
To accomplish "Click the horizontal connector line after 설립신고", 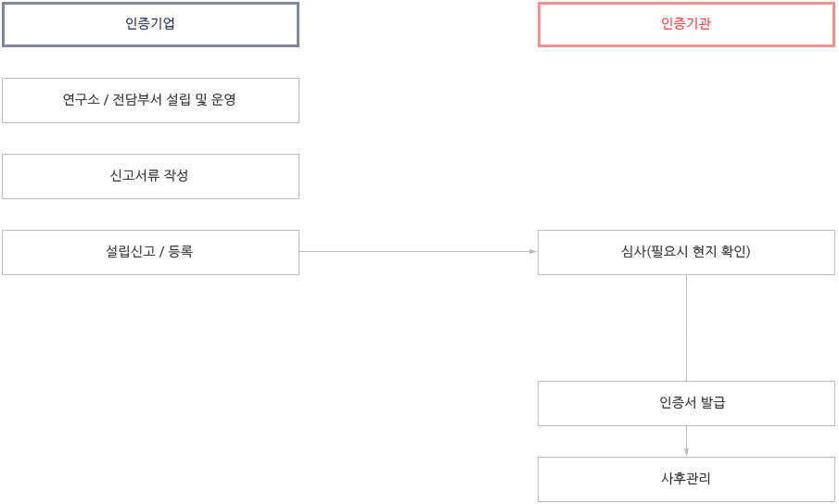I will (414, 251).
